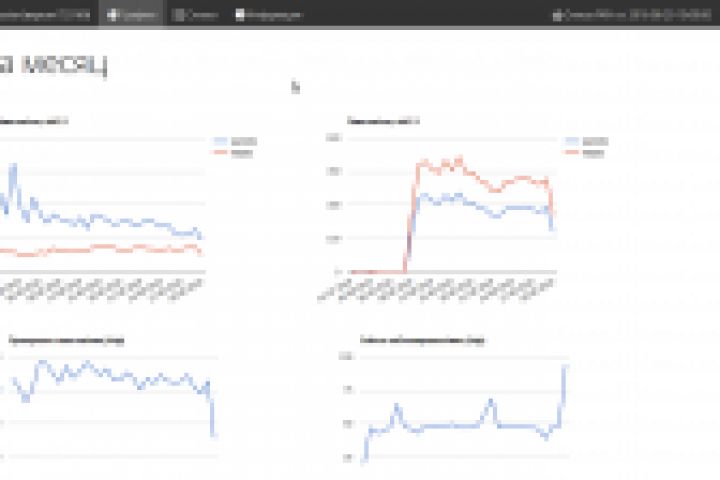Click the title of the top-right chart
Viewport: 720px width, 480px height.
383,121
